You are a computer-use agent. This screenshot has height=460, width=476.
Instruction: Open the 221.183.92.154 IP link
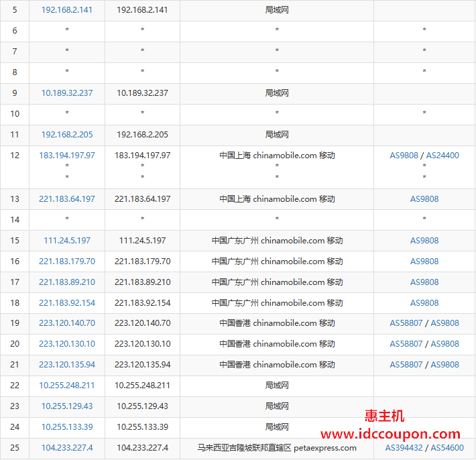pyautogui.click(x=67, y=303)
